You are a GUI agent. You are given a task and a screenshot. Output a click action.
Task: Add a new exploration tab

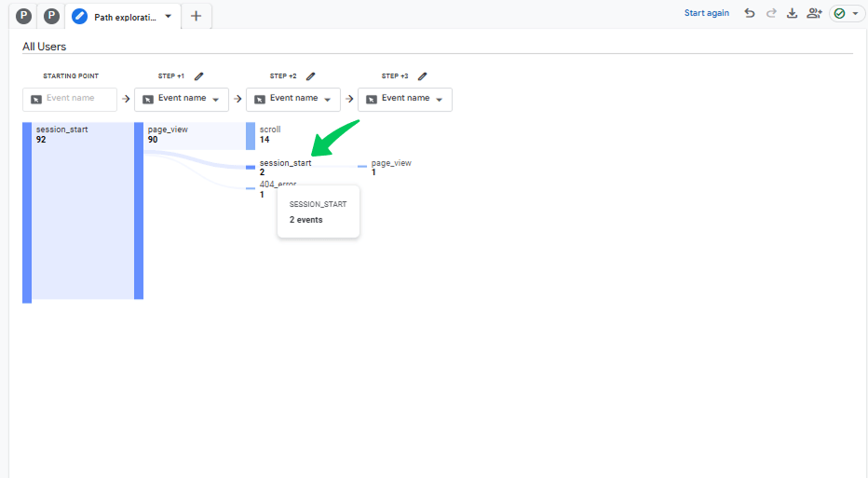click(x=196, y=16)
